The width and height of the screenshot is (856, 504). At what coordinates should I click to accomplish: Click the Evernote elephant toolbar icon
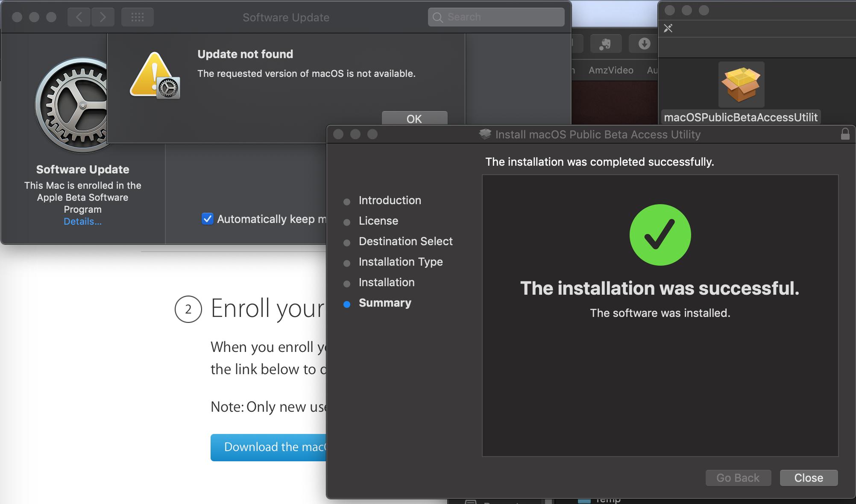605,44
